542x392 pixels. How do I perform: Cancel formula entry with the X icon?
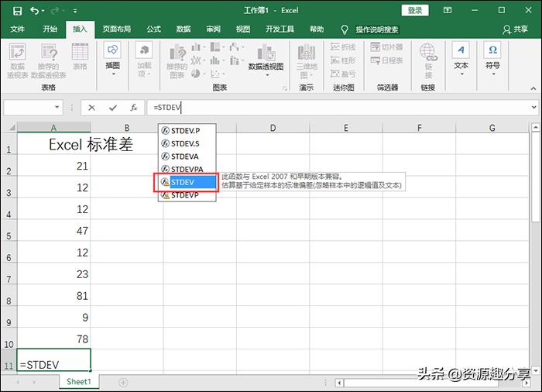pos(92,108)
